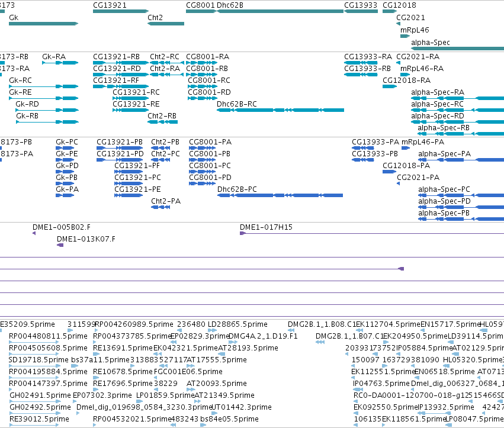Click protein Cht2-PB
This screenshot has height=428, width=504.
pos(160,148)
